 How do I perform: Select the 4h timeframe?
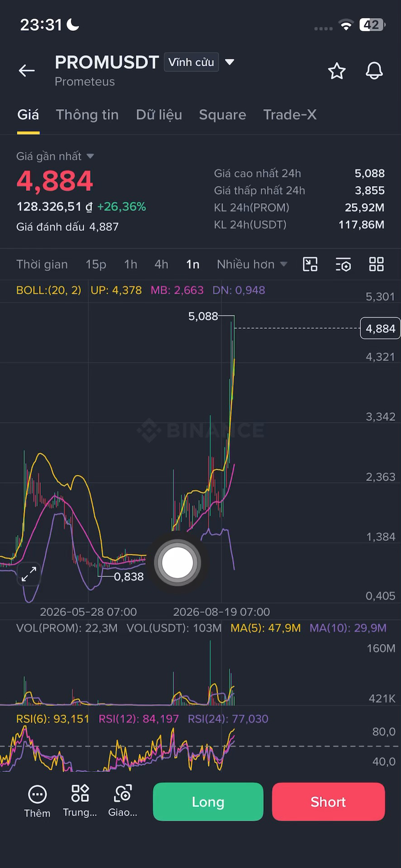(x=162, y=264)
